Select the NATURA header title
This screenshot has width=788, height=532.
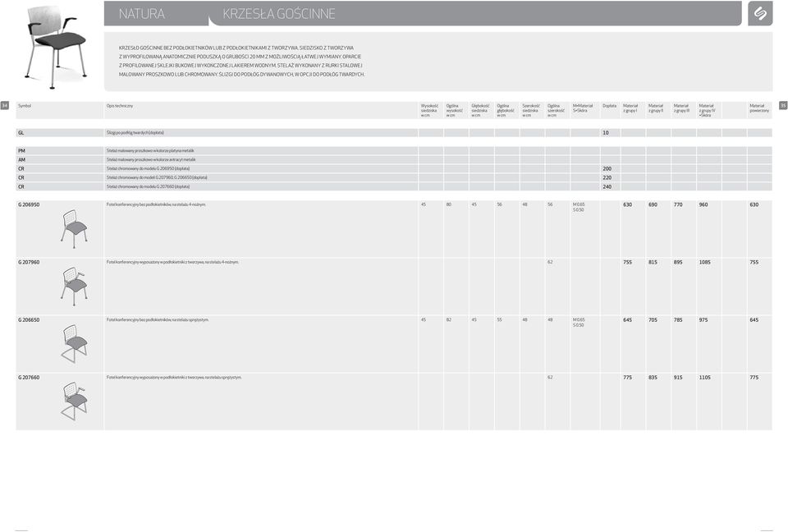(142, 14)
